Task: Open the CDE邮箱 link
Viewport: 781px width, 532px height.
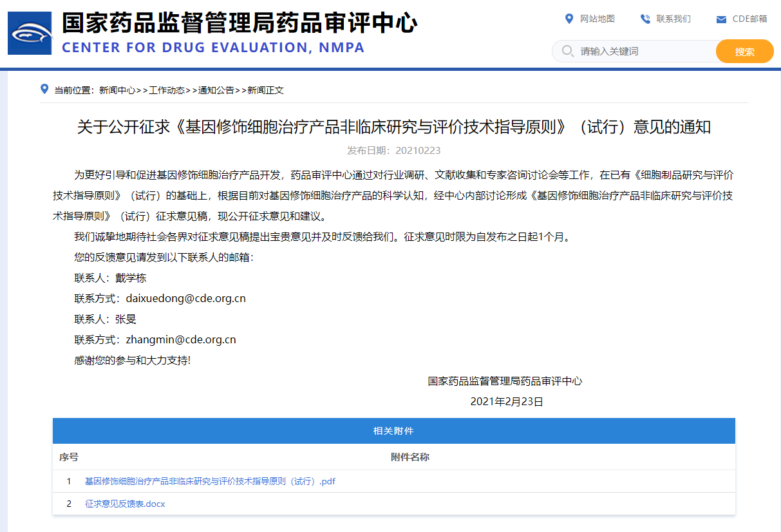Action: pyautogui.click(x=749, y=19)
